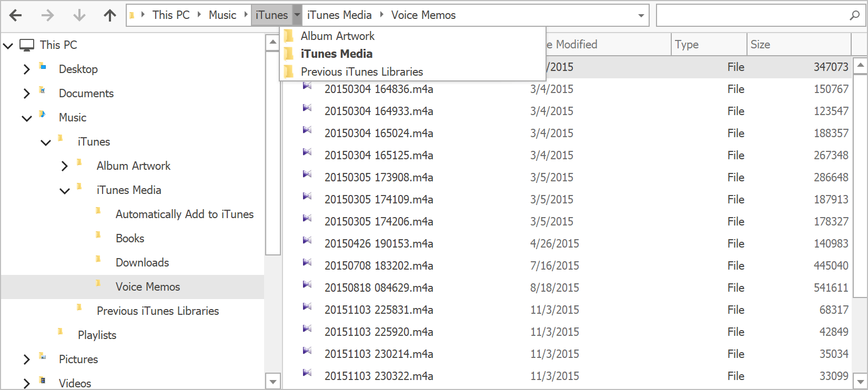868x390 pixels.
Task: Sort files by the Type column
Action: point(708,45)
